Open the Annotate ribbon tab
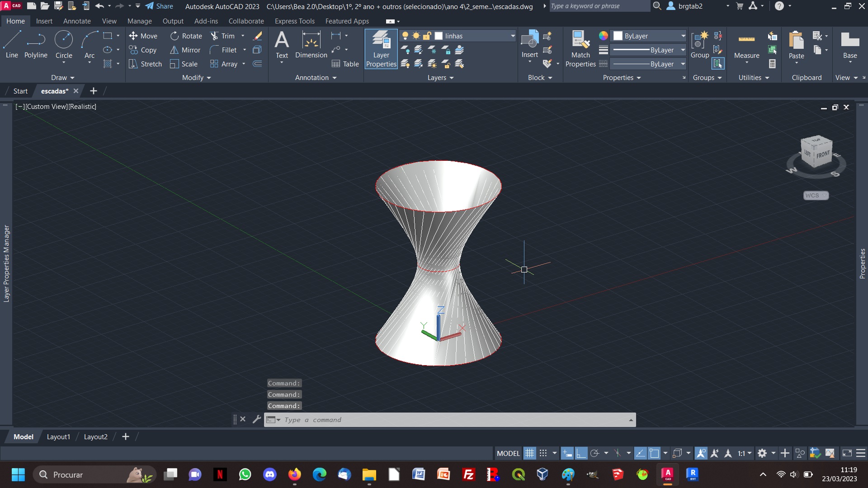 click(x=77, y=21)
